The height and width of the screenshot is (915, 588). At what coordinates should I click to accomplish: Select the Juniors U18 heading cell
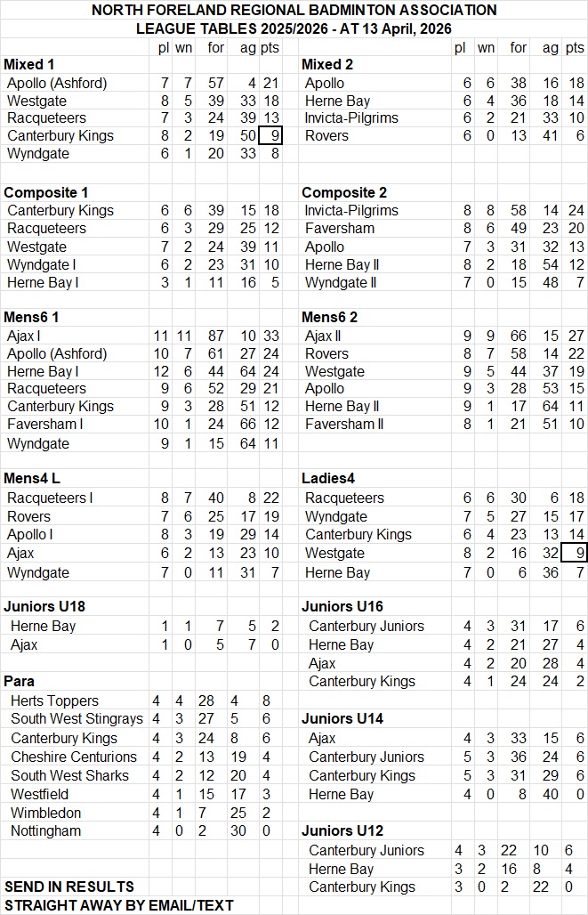tap(44, 607)
